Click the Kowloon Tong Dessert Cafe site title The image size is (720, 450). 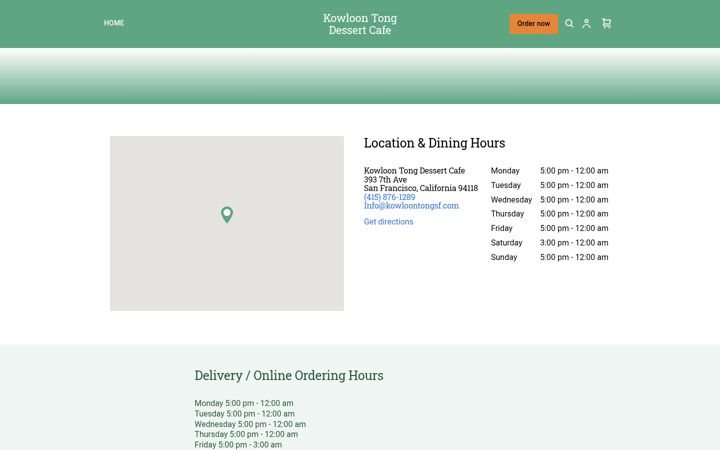tap(360, 24)
